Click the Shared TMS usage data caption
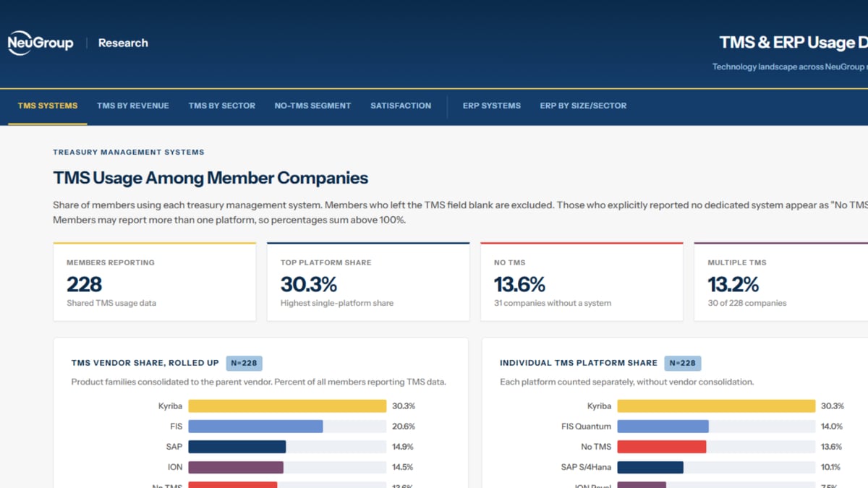Screen dimensions: 868x488 tap(111, 303)
